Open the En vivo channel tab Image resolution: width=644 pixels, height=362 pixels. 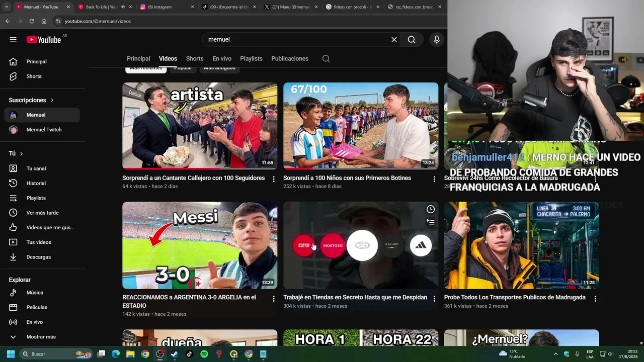point(222,59)
